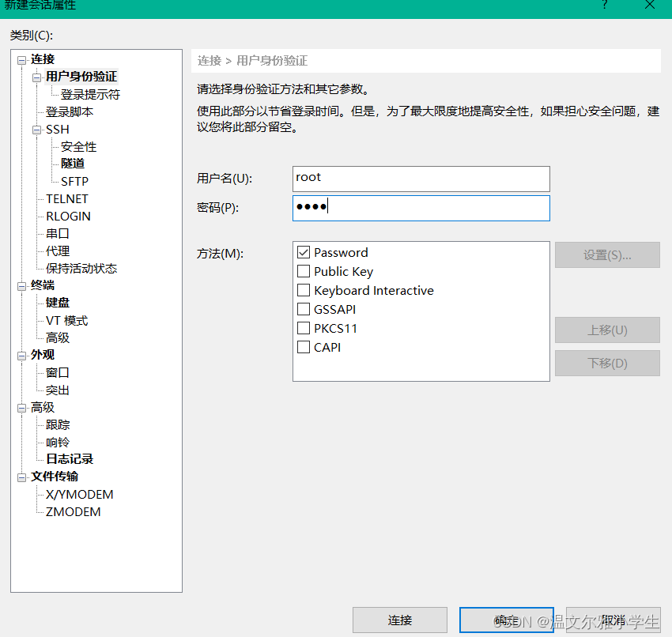
Task: Select the 用户身份验证 tree item
Action: click(81, 77)
